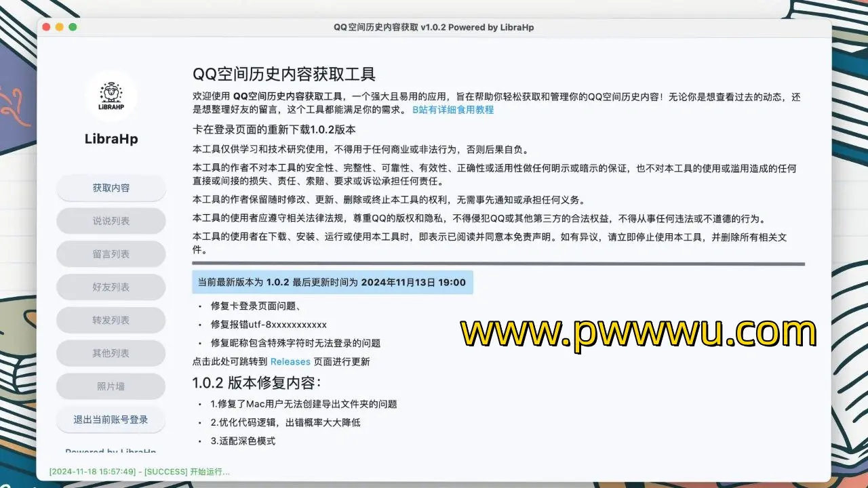
Task: Select the 获取内容 sidebar button
Action: point(111,188)
